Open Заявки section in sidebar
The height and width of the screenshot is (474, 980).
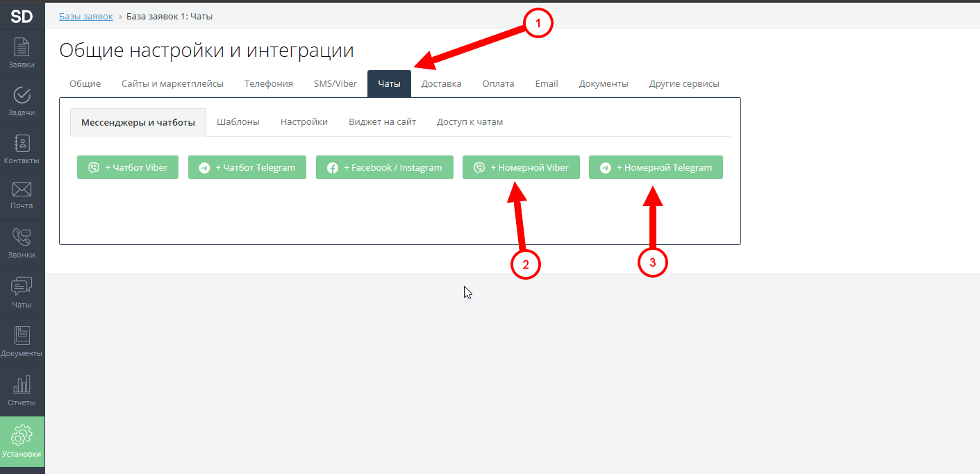click(x=22, y=53)
